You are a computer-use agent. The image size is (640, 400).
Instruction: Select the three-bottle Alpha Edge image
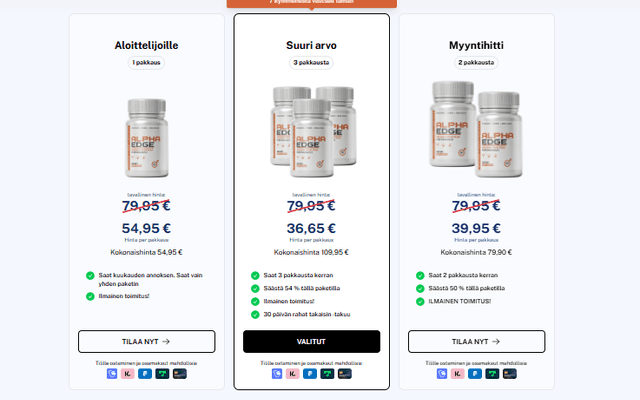(313, 132)
